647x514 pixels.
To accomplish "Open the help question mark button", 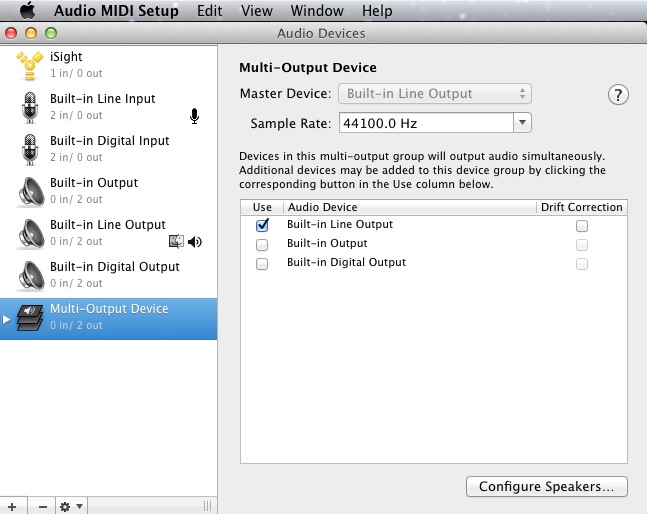I will 618,95.
